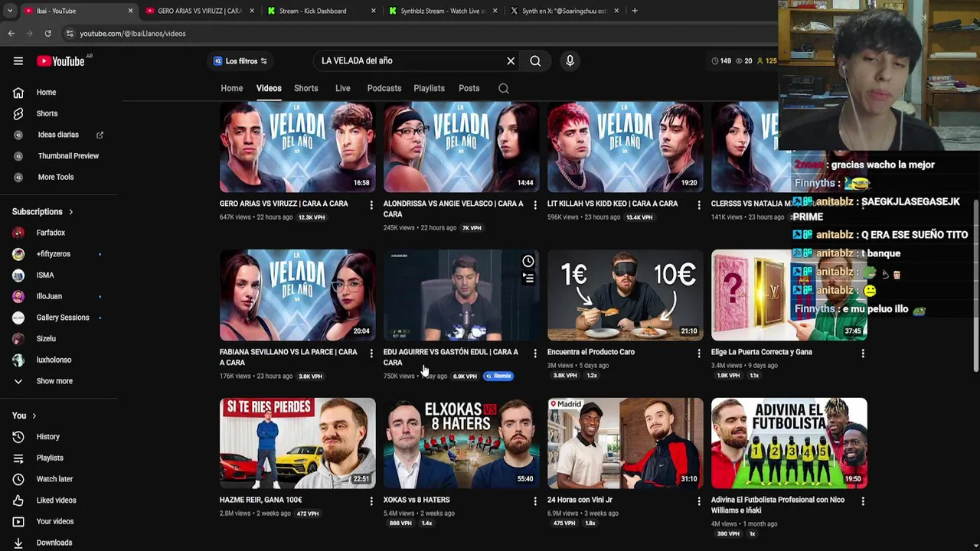Switch to Synth en X browser tab
Viewport: 980px width, 551px height.
tap(563, 11)
